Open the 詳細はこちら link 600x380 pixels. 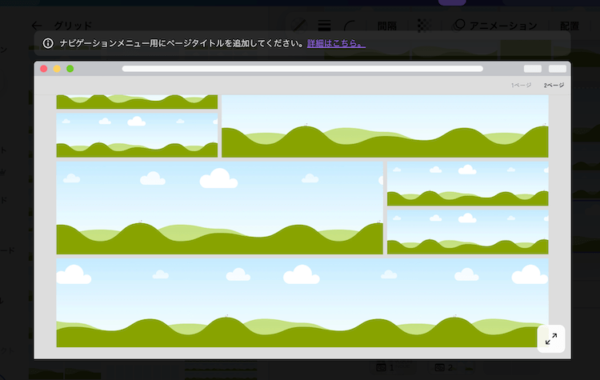tap(336, 43)
